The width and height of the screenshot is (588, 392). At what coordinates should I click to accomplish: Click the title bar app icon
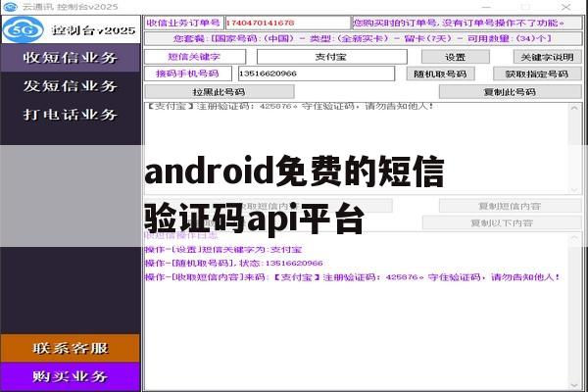[x=10, y=7]
